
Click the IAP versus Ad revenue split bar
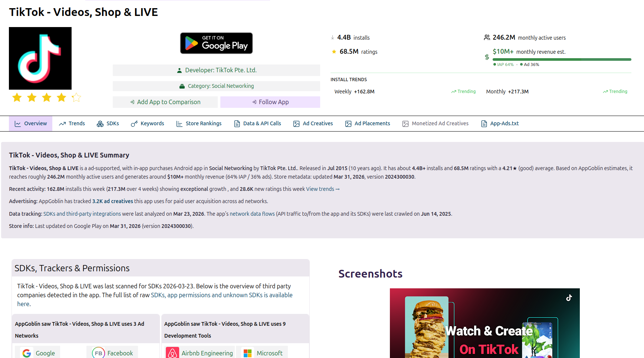pos(561,59)
